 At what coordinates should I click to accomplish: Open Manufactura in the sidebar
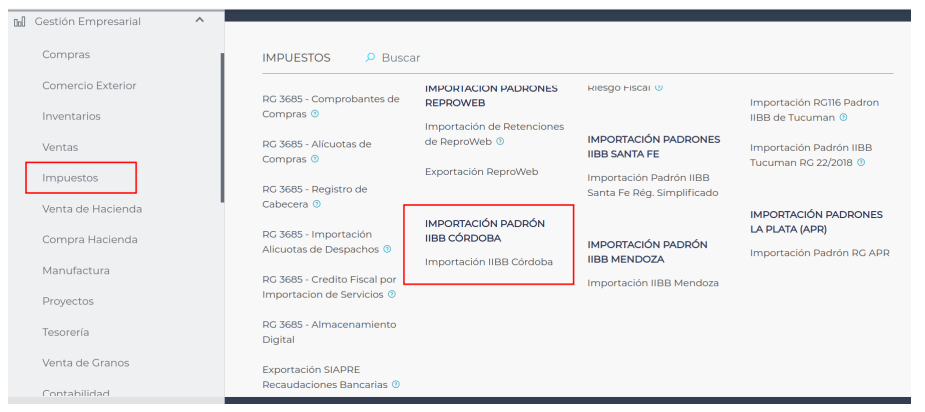coord(76,270)
